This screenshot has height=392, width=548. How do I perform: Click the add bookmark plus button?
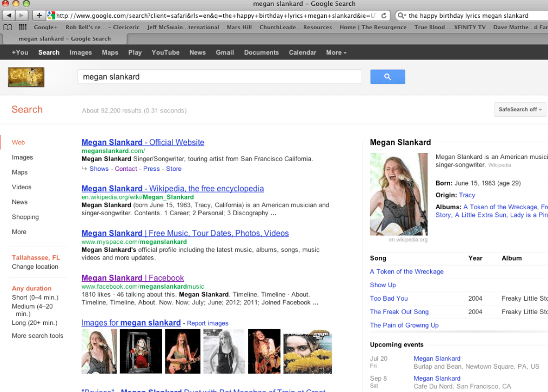click(39, 16)
